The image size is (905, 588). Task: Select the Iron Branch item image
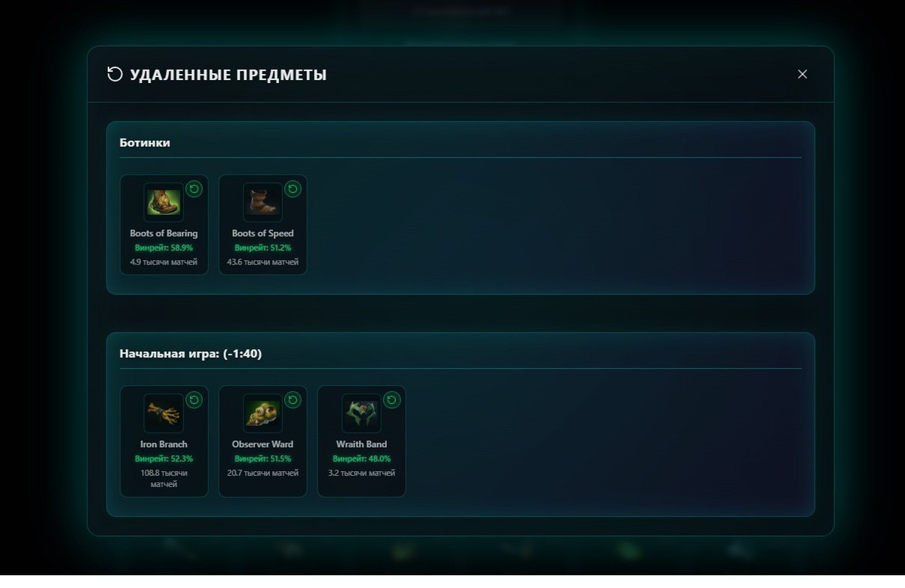click(164, 413)
